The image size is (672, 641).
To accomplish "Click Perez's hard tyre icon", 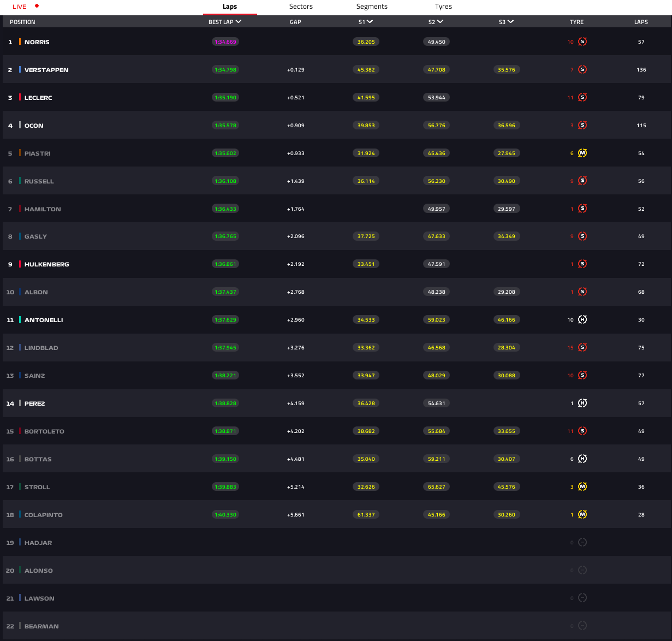I will (582, 403).
